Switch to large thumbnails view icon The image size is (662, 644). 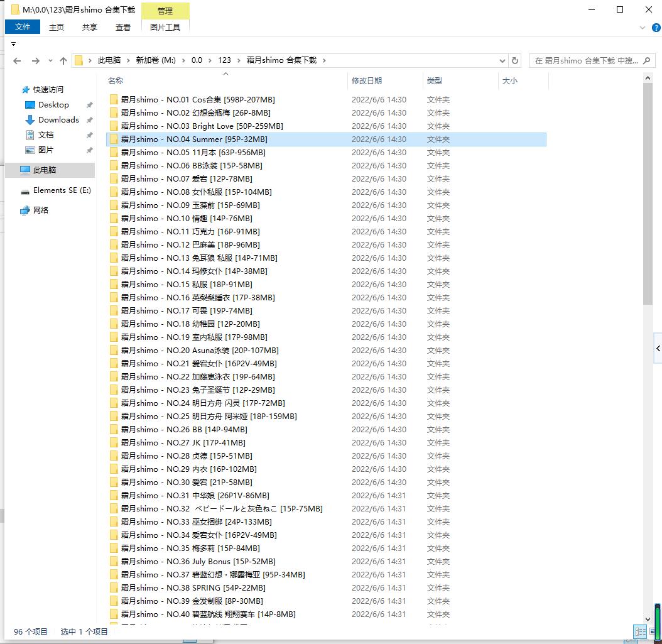654,632
